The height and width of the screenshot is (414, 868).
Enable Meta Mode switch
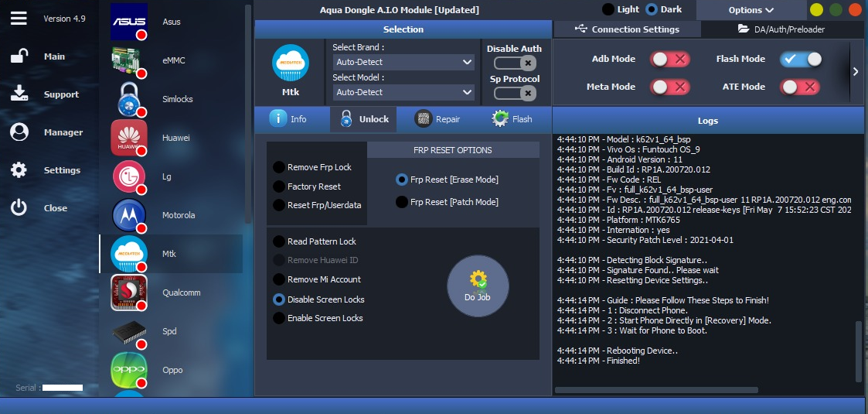pos(670,87)
